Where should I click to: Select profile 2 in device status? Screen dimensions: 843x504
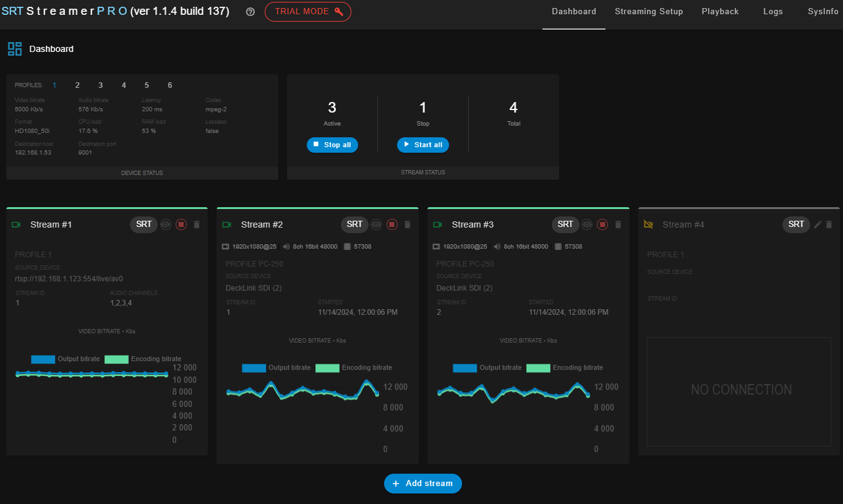click(x=77, y=85)
